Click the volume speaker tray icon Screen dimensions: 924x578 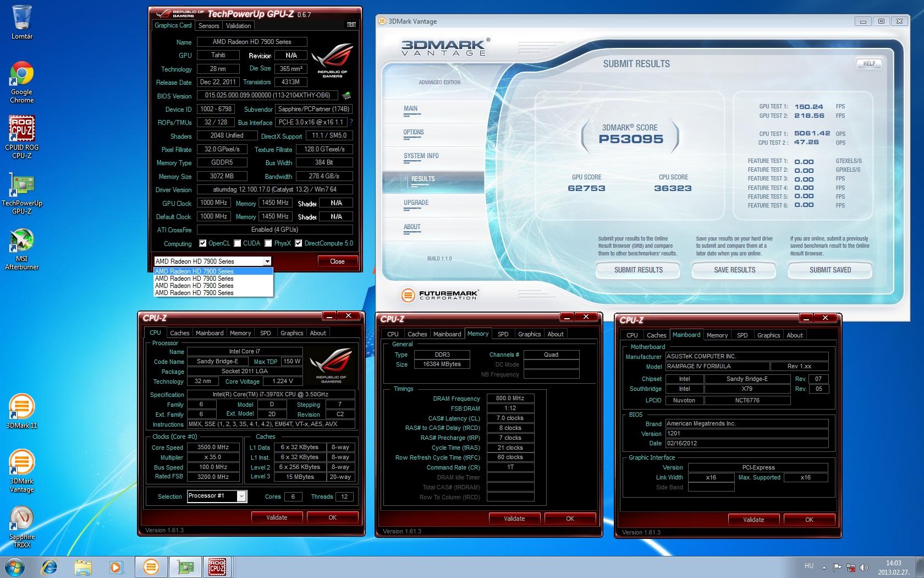coord(864,567)
